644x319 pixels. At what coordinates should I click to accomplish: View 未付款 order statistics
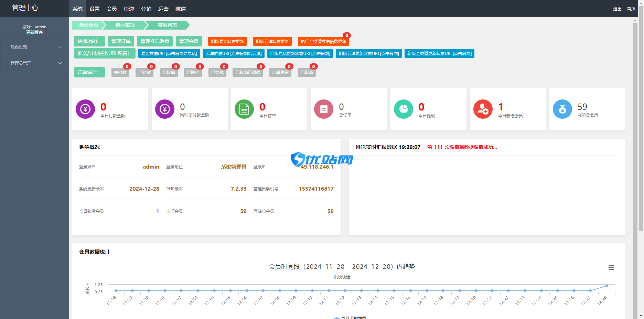[120, 72]
